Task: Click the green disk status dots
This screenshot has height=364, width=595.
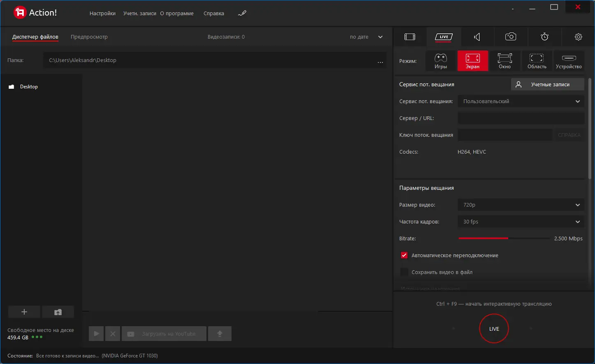Action: [x=37, y=337]
